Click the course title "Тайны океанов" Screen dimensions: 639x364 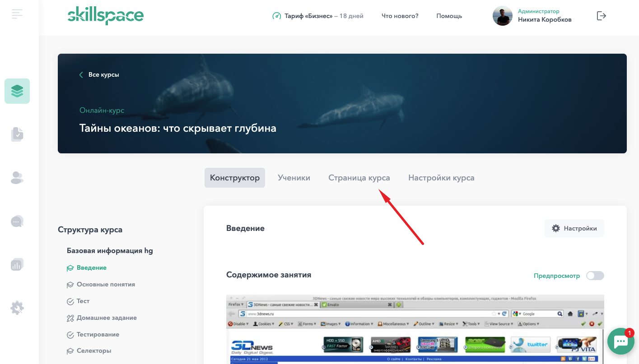coord(178,128)
